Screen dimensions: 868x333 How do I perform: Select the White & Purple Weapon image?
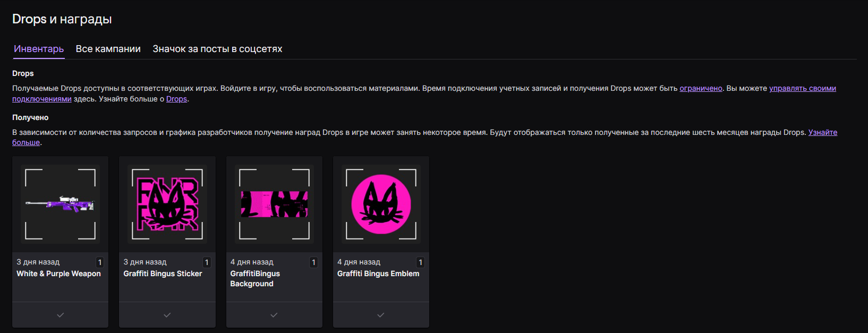pos(61,204)
